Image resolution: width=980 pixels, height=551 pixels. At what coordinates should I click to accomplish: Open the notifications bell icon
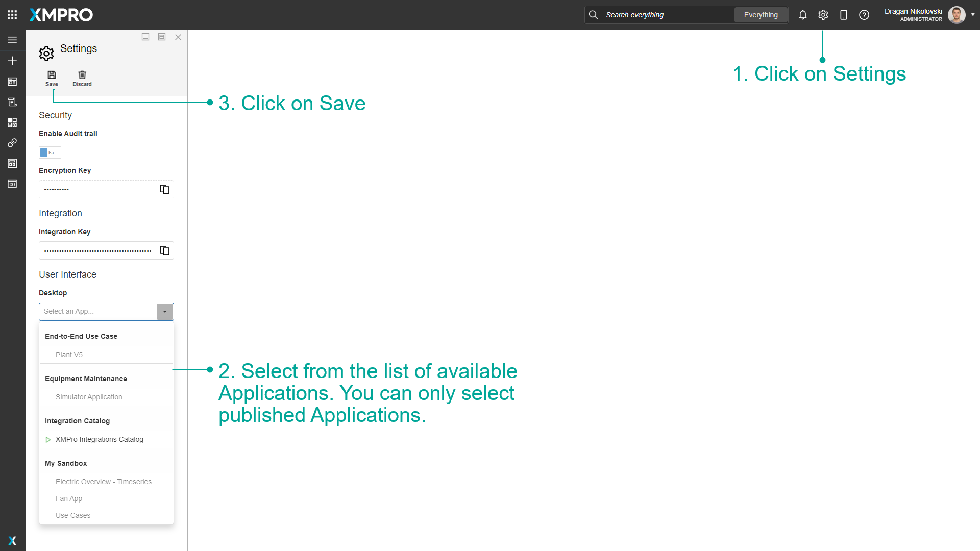802,15
